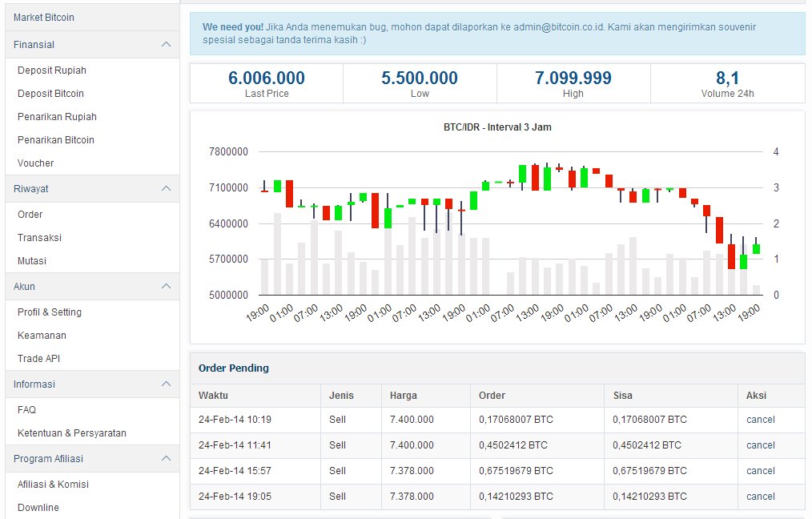The height and width of the screenshot is (519, 812).
Task: Open the Transaksi history link
Action: 39,238
